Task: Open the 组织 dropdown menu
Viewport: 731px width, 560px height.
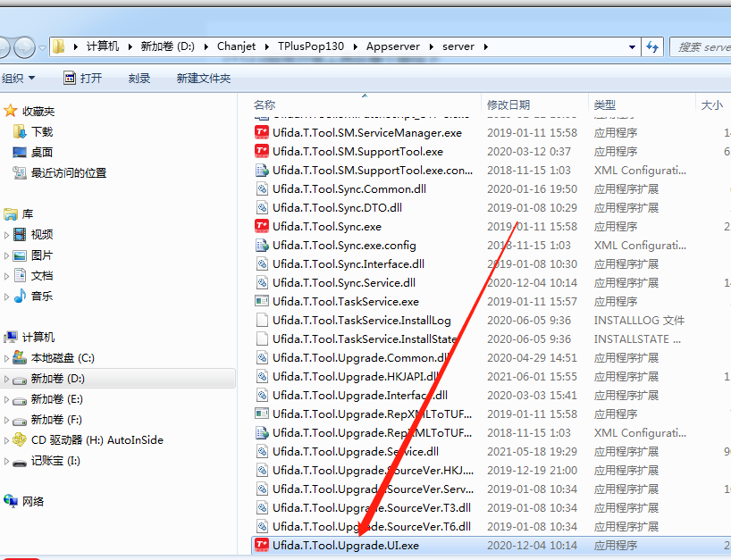Action: click(x=18, y=78)
